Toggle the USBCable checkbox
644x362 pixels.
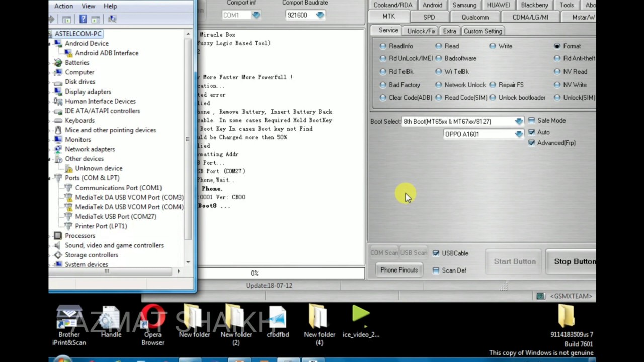[436, 253]
